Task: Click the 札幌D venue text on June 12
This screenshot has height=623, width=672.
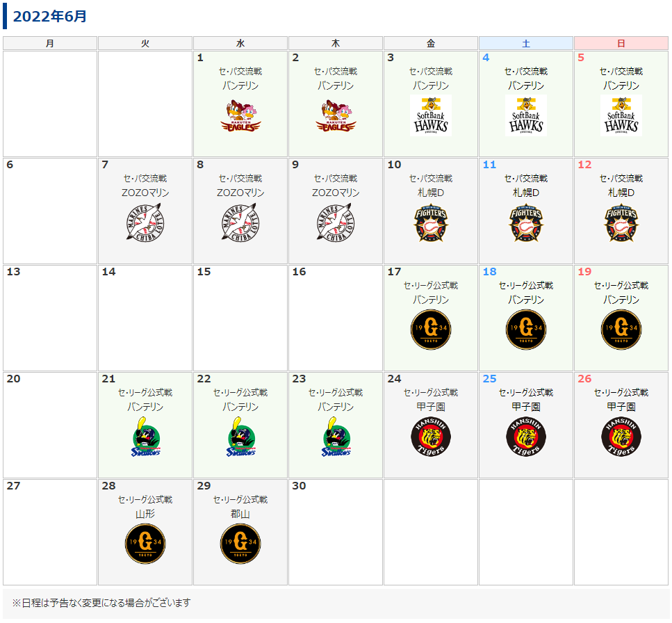Action: coord(621,193)
